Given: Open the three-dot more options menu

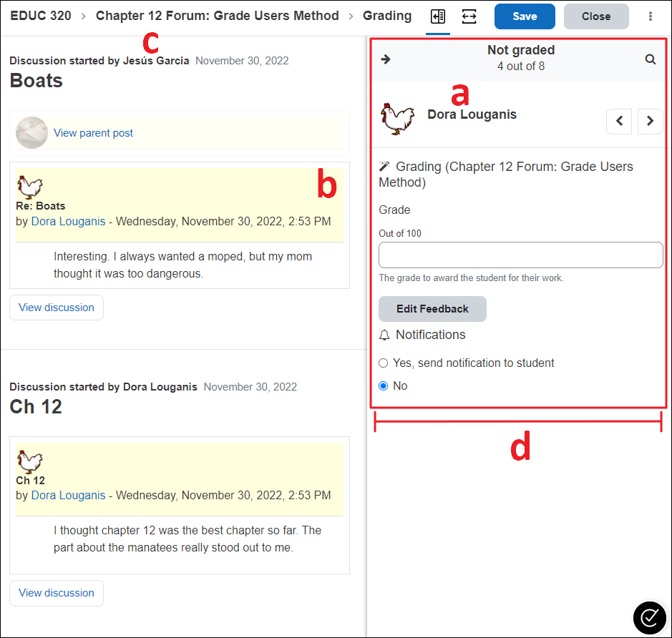Looking at the screenshot, I should [x=650, y=16].
